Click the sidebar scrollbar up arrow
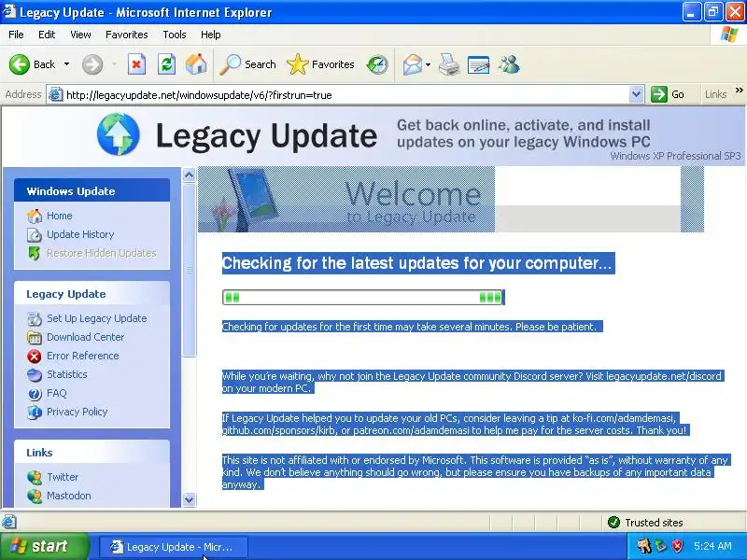Screen dimensions: 747x560 190,175
